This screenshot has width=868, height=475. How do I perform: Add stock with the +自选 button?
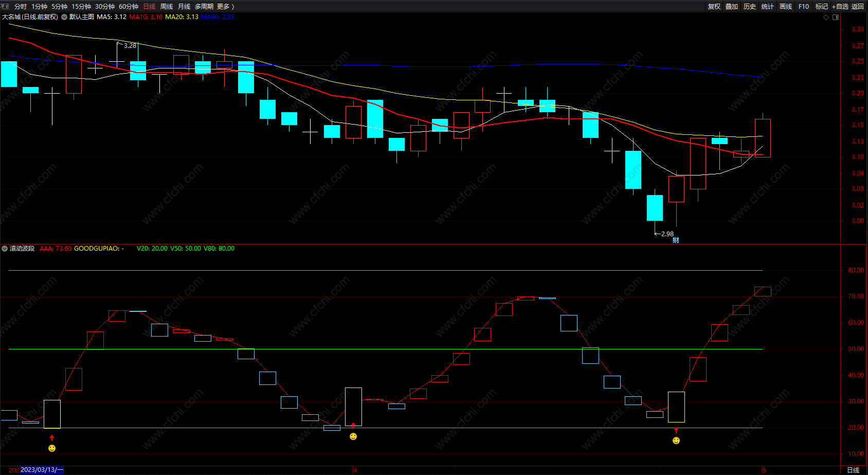(x=840, y=7)
